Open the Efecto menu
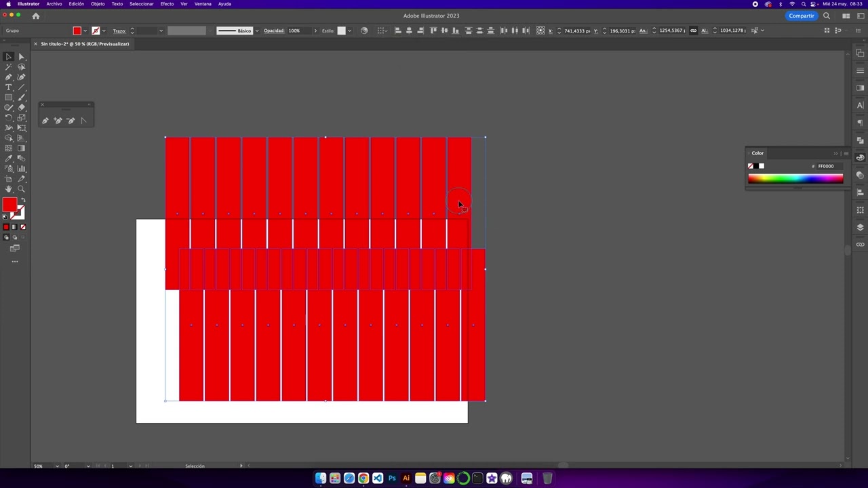Screen dimensions: 868x488 pos(167,4)
